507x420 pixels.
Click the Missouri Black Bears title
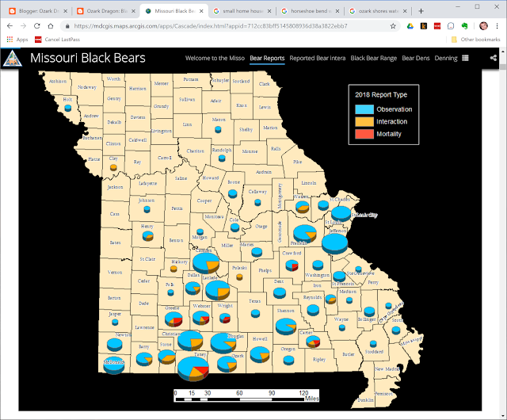[x=88, y=58]
